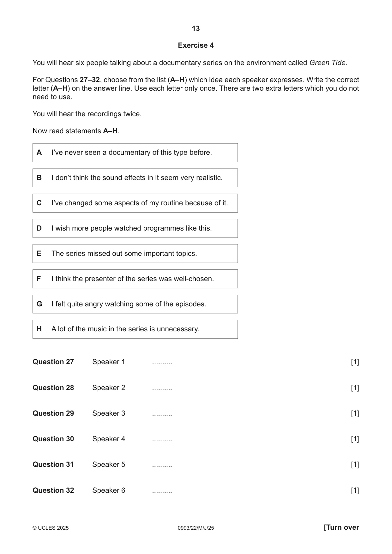Viewport: 392px width, 554px height.
Task: Click the Speaker 2 answer line
Action: pyautogui.click(x=162, y=388)
